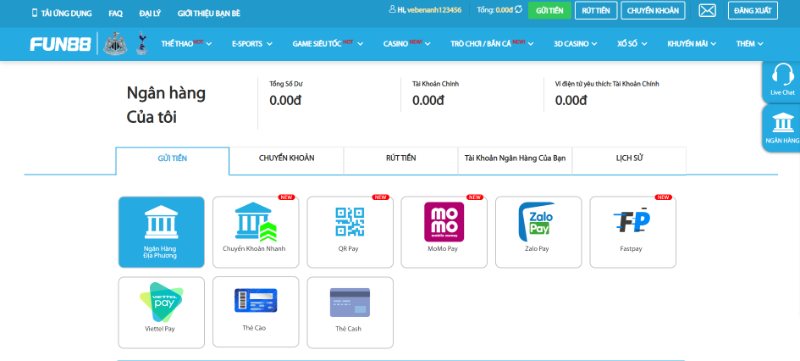Expand the Casino menu
Viewport: 800px width, 361px height.
click(407, 44)
